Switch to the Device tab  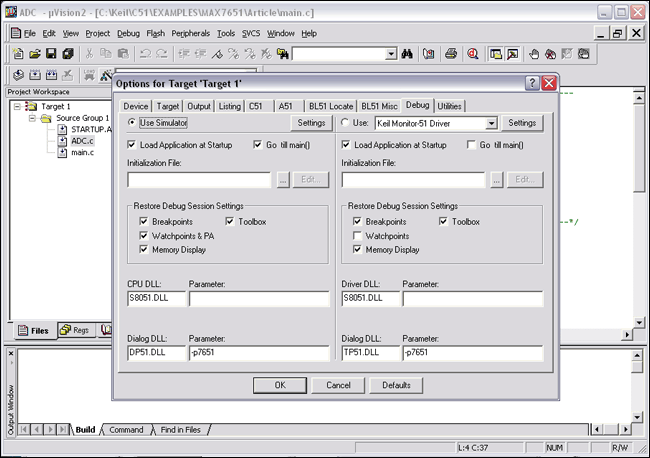(136, 107)
